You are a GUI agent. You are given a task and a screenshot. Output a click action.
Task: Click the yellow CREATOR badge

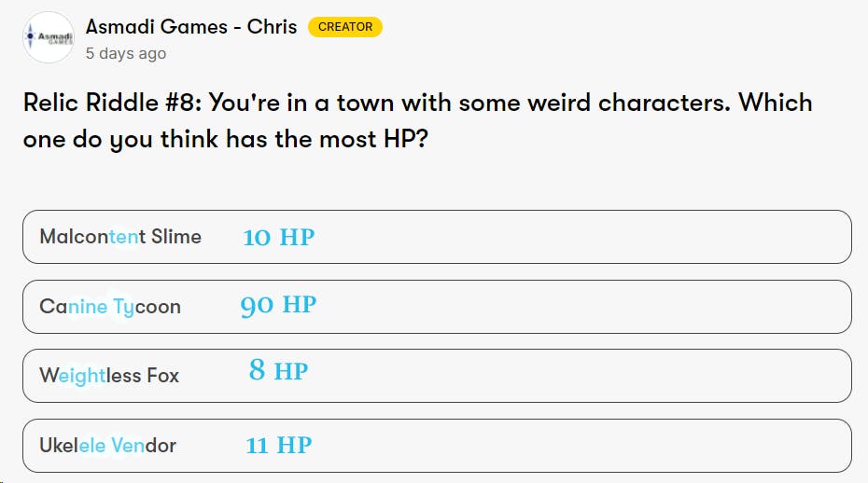344,27
